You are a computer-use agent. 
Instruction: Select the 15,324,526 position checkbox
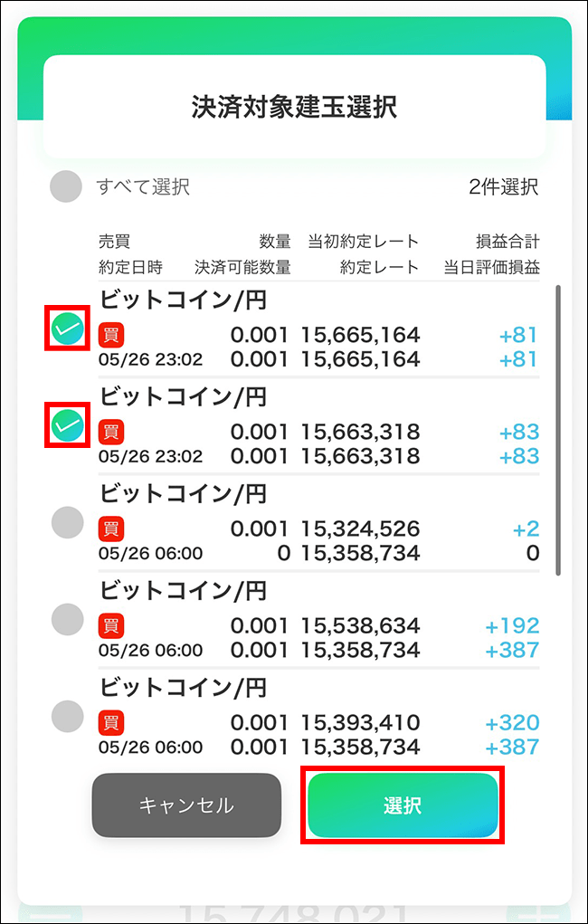coord(68,522)
